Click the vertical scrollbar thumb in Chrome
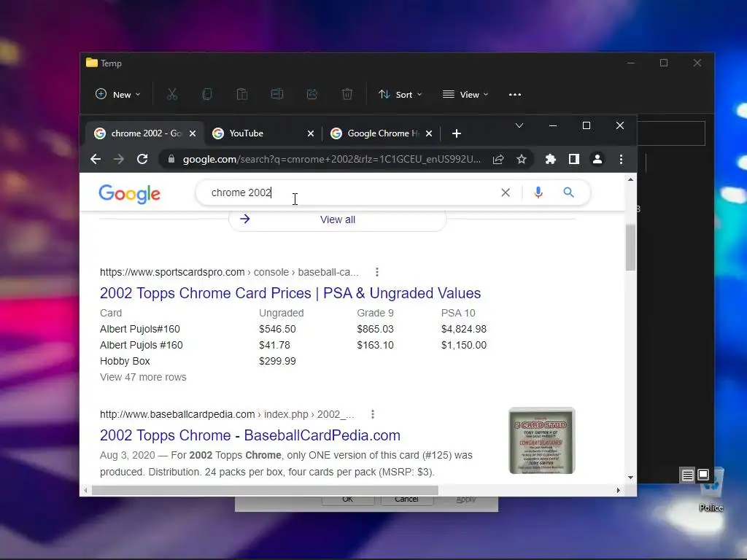Viewport: 747px width, 560px height. [631, 248]
